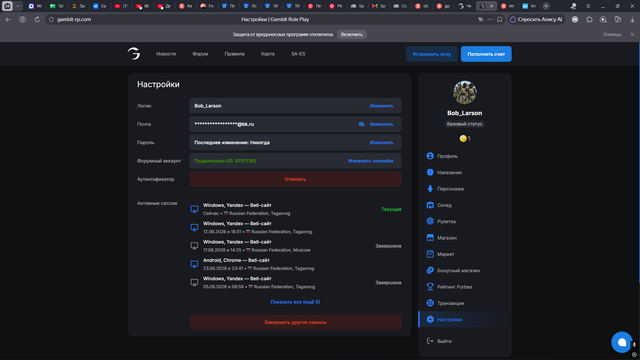Image resolution: width=640 pixels, height=360 pixels.
Task: Click the Текущая session label
Action: tap(391, 209)
